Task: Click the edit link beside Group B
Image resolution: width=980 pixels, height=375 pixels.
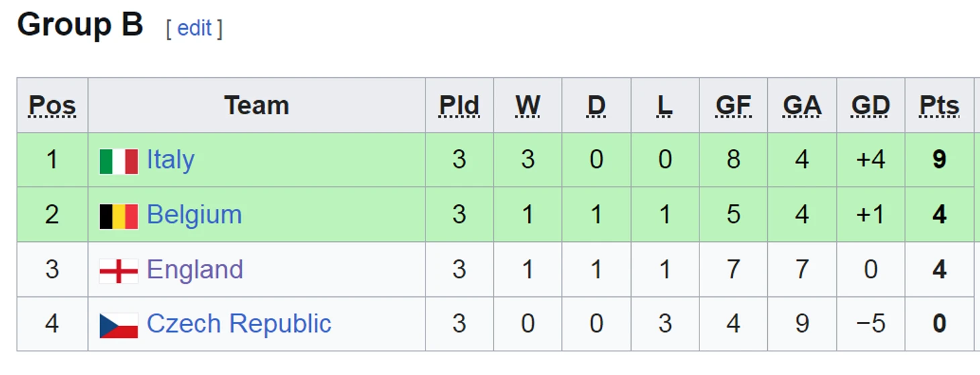Action: (195, 28)
